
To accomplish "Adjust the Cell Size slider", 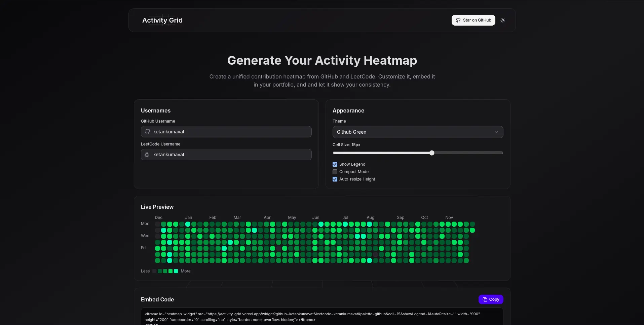I will (432, 153).
